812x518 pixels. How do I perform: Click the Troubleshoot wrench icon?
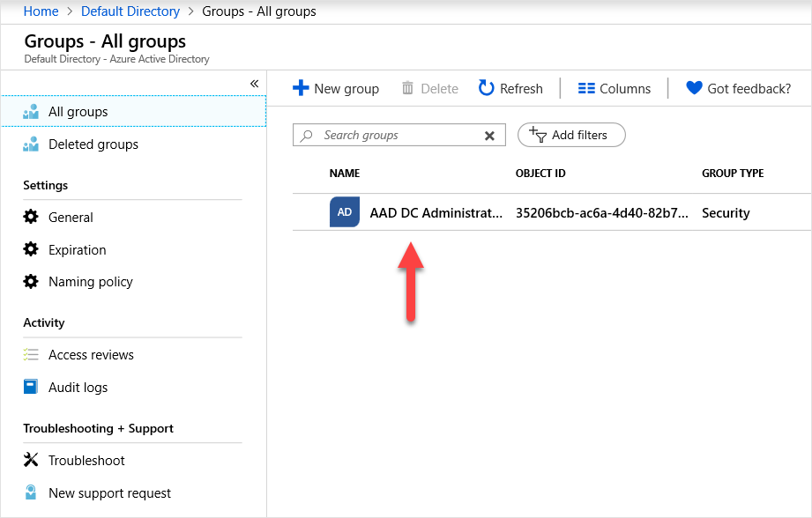point(31,460)
